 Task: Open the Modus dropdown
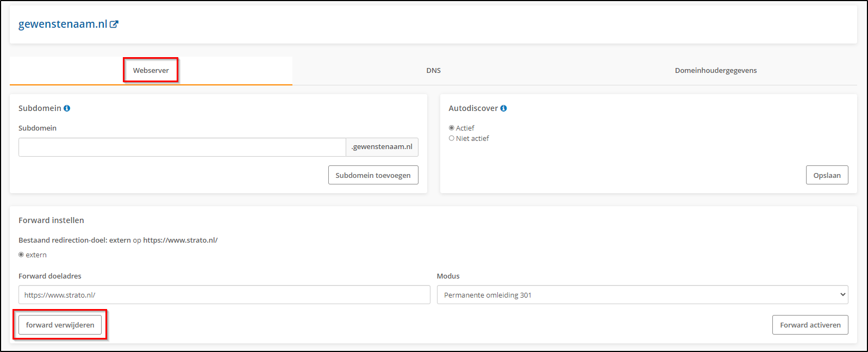(642, 295)
